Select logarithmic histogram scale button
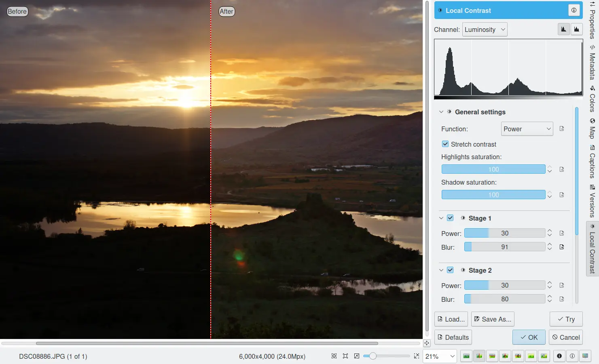 coord(576,29)
